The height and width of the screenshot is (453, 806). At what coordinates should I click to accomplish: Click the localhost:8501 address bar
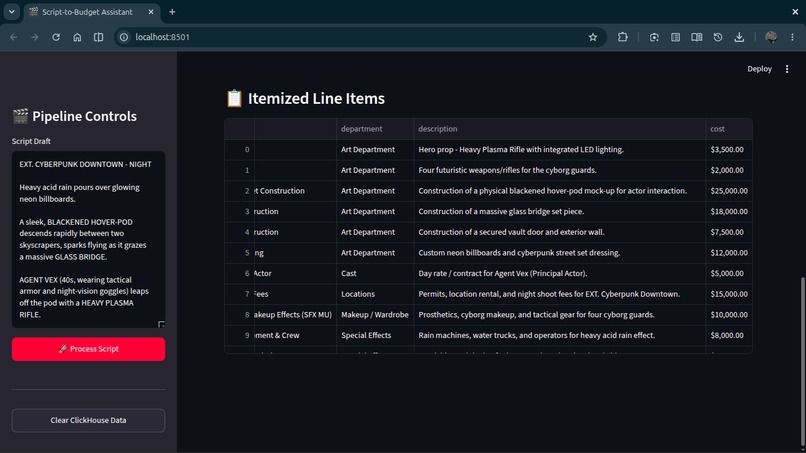coord(360,37)
